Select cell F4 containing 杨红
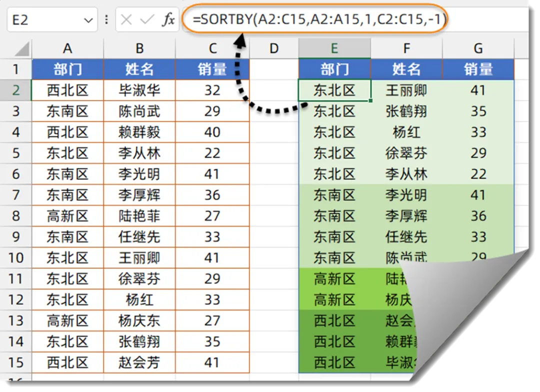 [406, 132]
